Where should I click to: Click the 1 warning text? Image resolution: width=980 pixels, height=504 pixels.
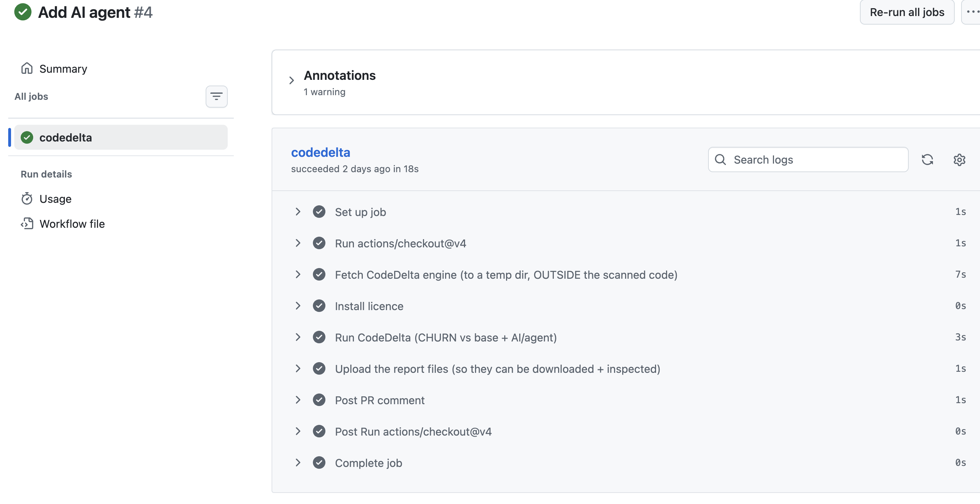click(325, 92)
